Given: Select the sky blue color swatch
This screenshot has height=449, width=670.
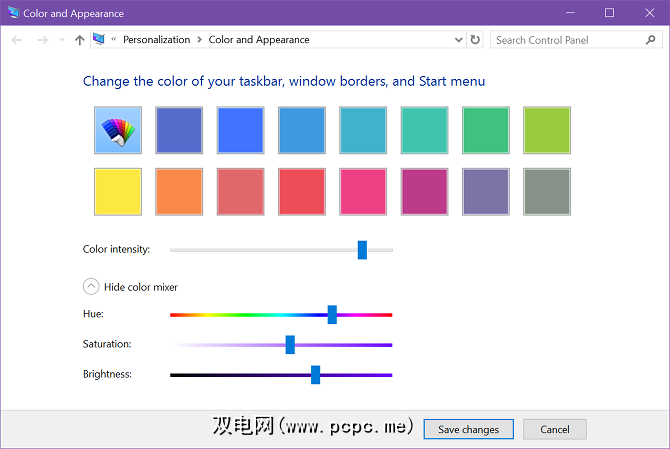Looking at the screenshot, I should tap(302, 130).
